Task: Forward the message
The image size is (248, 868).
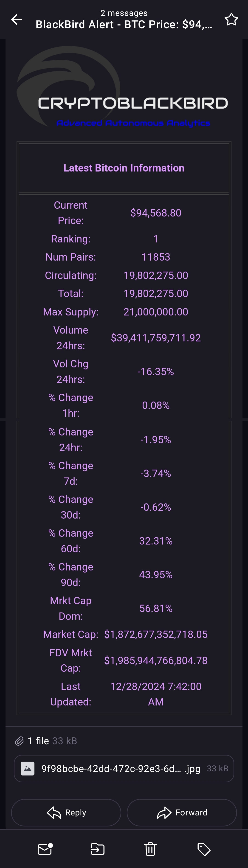Action: [x=182, y=813]
